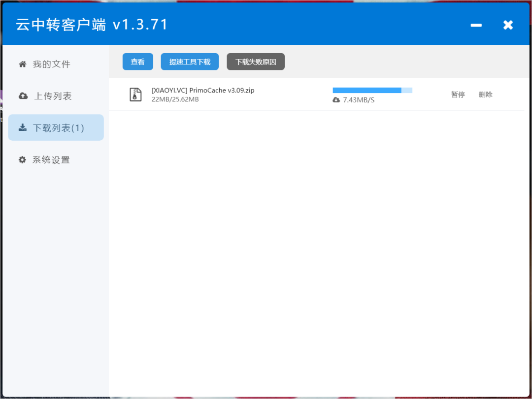Click the 22MB/25.62MB size text
The width and height of the screenshot is (532, 399).
pos(175,99)
